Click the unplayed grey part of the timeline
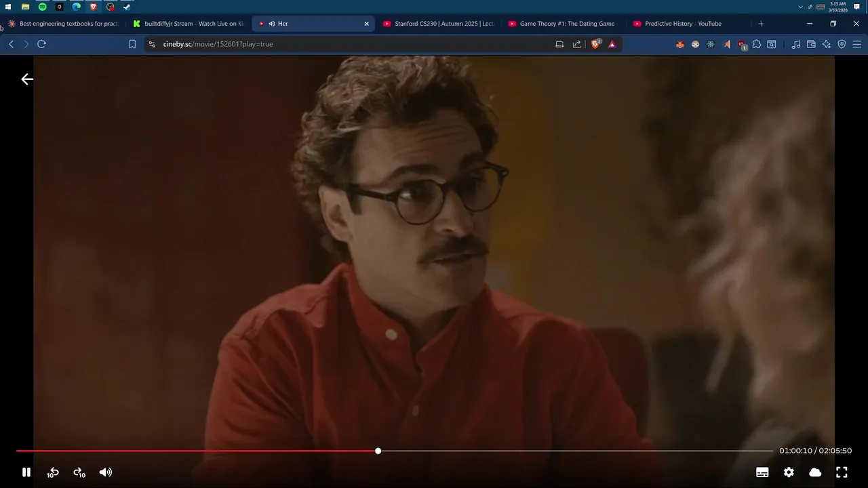The height and width of the screenshot is (488, 868). pyautogui.click(x=576, y=451)
